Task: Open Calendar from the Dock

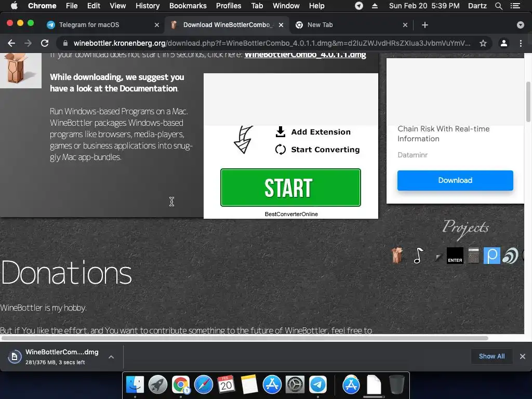Action: click(x=226, y=385)
